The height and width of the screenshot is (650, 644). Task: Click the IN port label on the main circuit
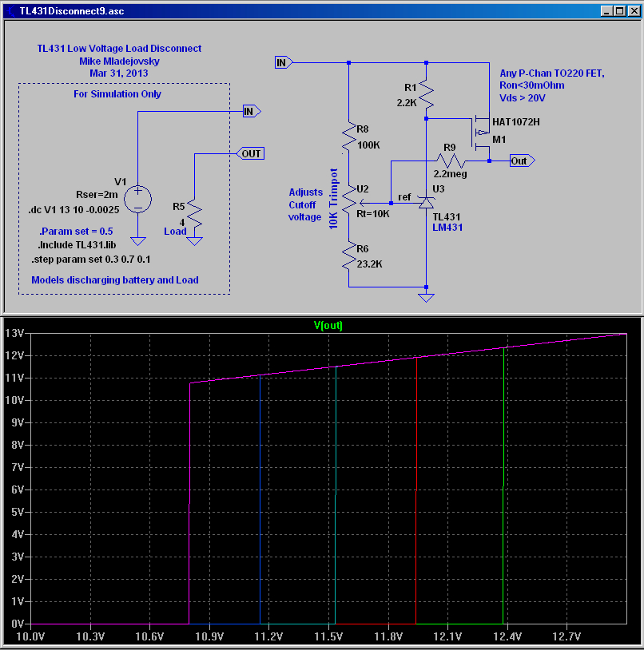click(x=284, y=62)
